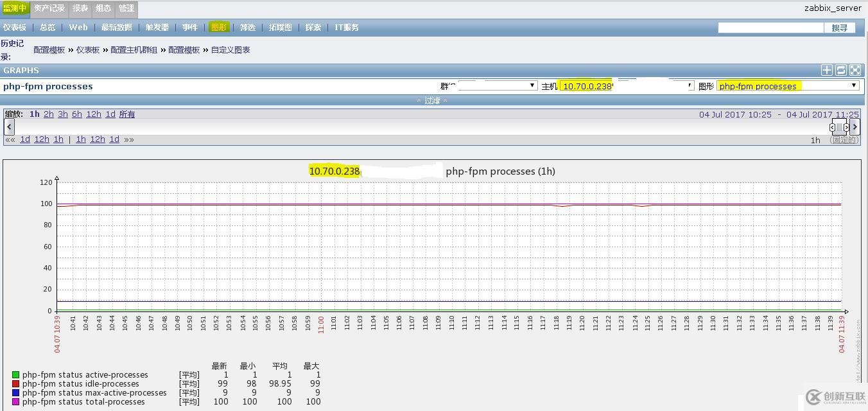Screen dimensions: 868x411
Task: Open the 管理 administration menu
Action: pos(126,8)
